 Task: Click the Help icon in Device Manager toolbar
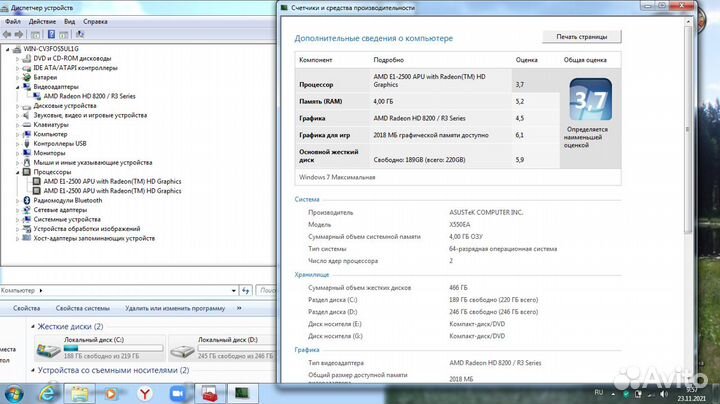click(51, 34)
